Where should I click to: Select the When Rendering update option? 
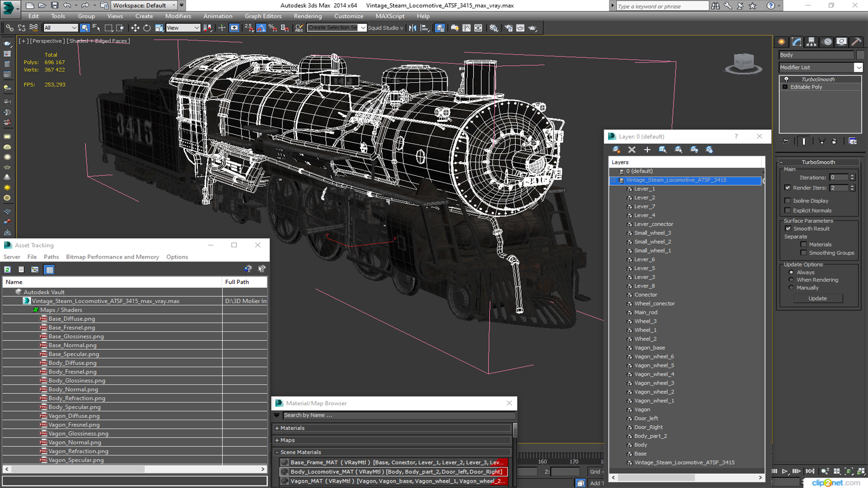coord(791,280)
